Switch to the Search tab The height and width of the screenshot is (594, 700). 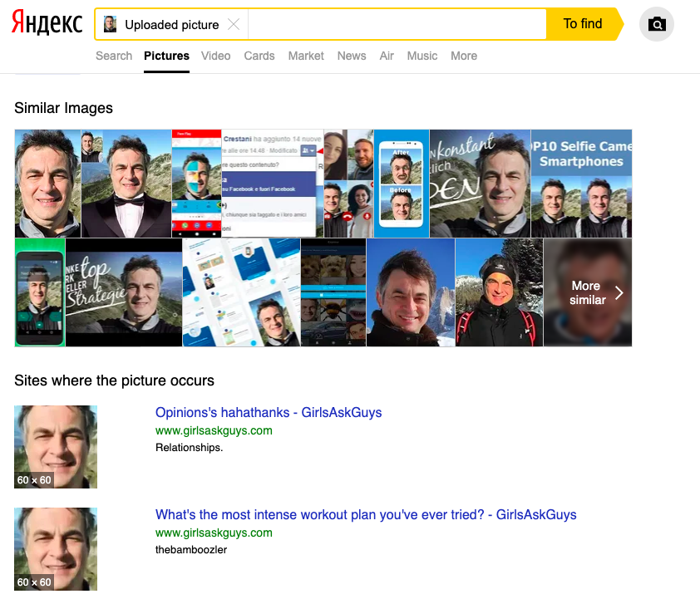[114, 56]
